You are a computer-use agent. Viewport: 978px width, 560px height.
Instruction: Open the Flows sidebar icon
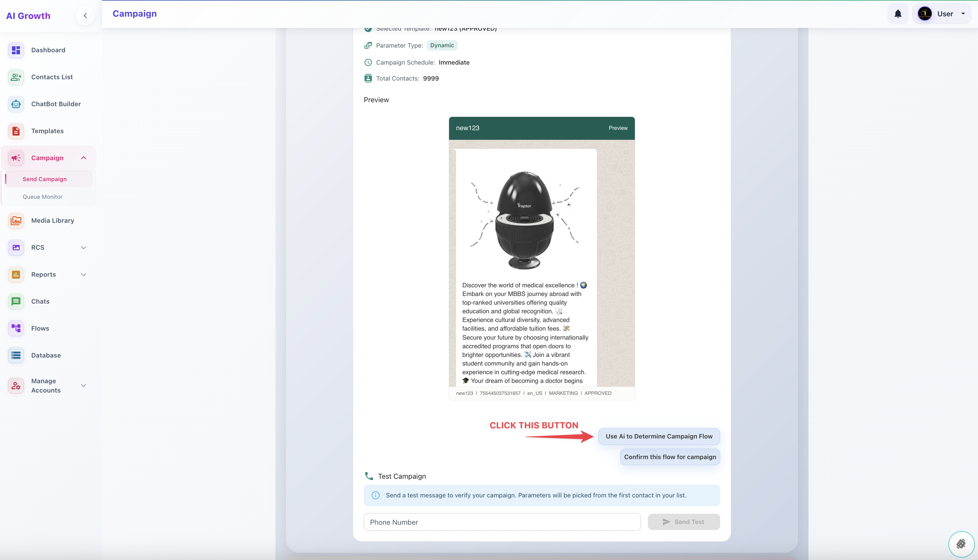[x=16, y=328]
